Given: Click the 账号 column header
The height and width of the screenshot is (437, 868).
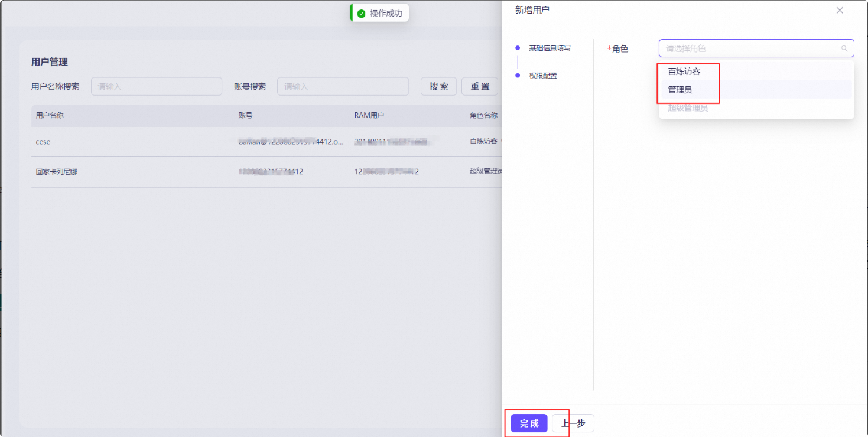Looking at the screenshot, I should coord(245,115).
